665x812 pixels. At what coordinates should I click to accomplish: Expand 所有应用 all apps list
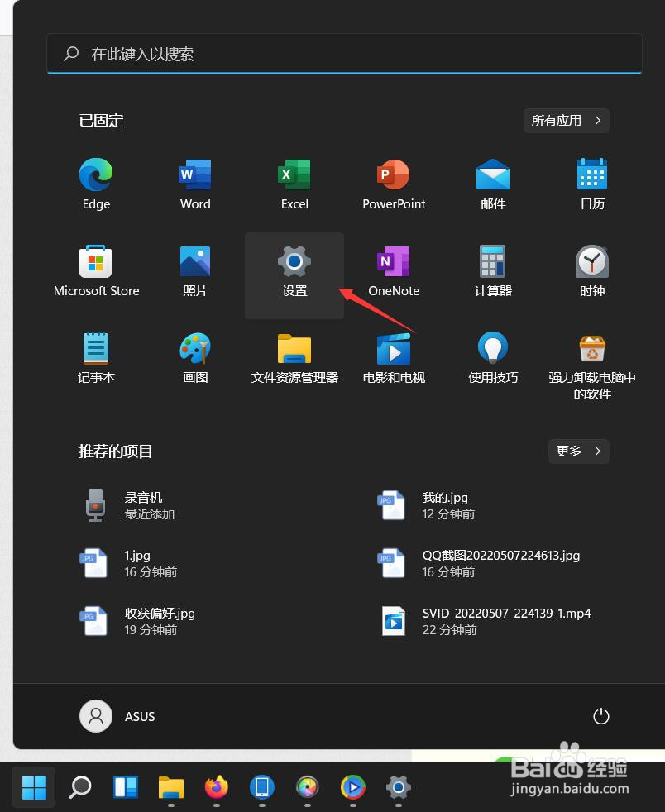tap(566, 121)
